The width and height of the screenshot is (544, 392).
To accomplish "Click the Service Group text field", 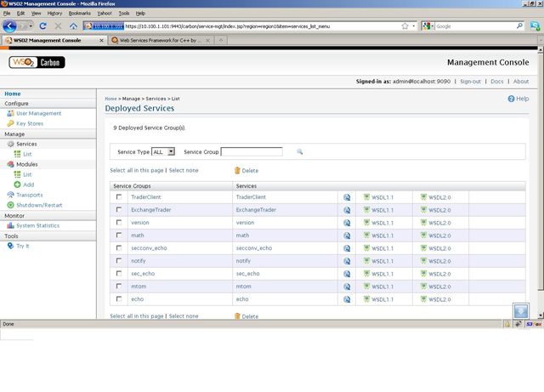I will [252, 151].
